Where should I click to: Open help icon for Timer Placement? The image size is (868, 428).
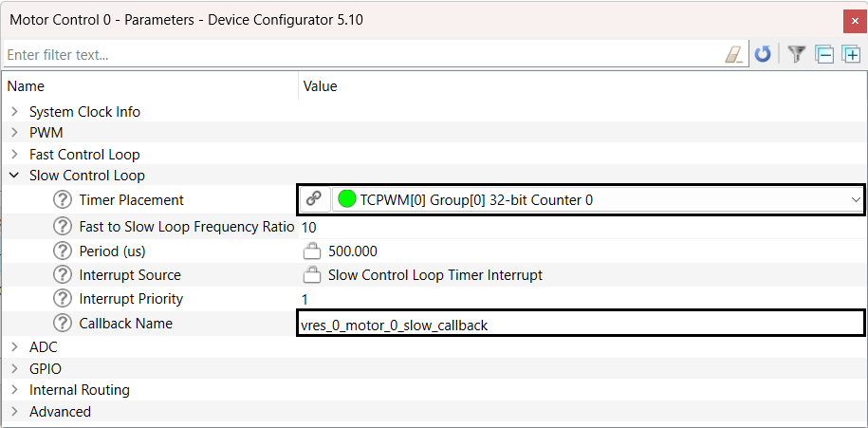63,200
